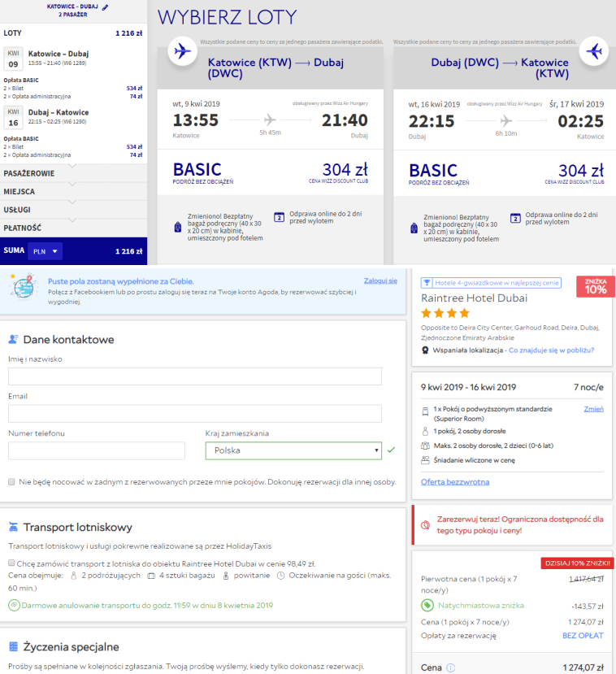Click the room icon next to Superior Room
This screenshot has height=674, width=616.
click(x=425, y=411)
